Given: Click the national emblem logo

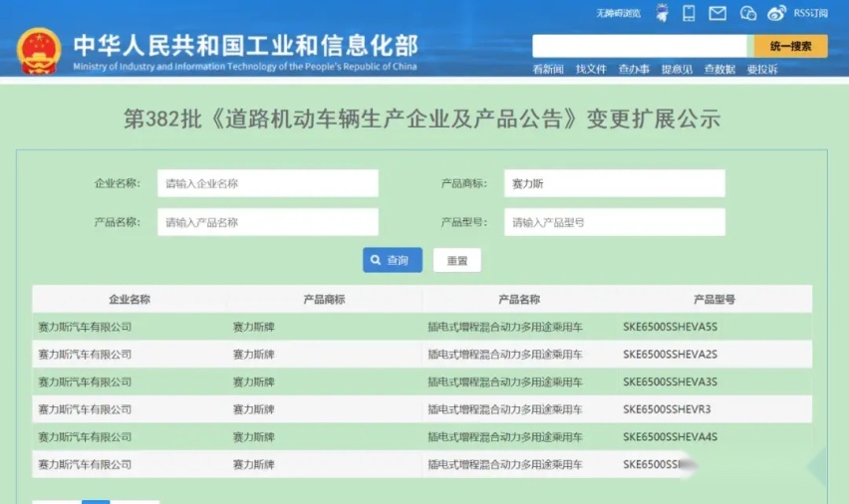Looking at the screenshot, I should point(39,51).
